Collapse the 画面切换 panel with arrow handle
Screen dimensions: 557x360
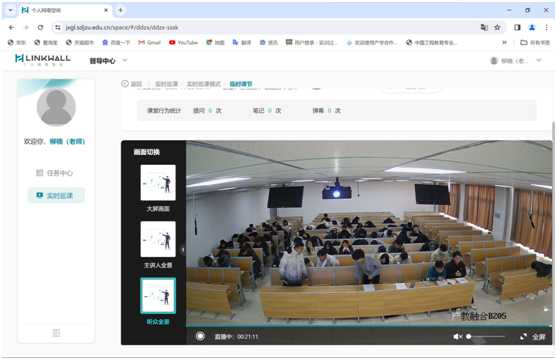[183, 249]
